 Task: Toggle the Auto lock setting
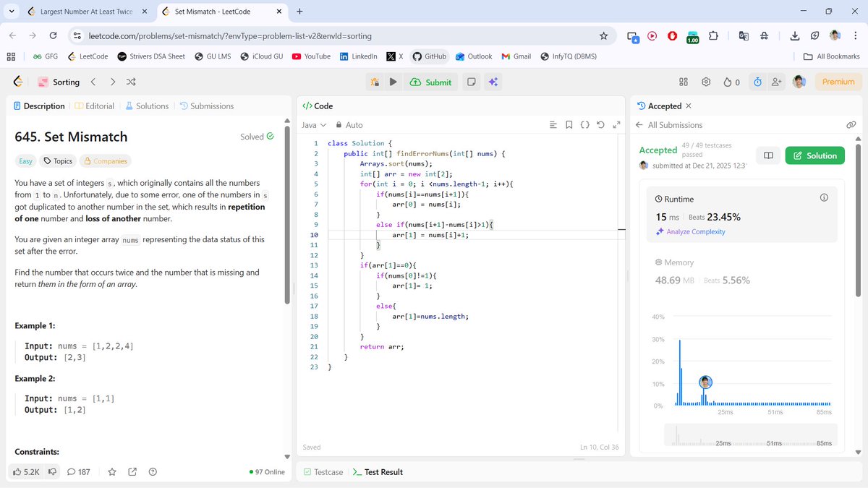(349, 125)
